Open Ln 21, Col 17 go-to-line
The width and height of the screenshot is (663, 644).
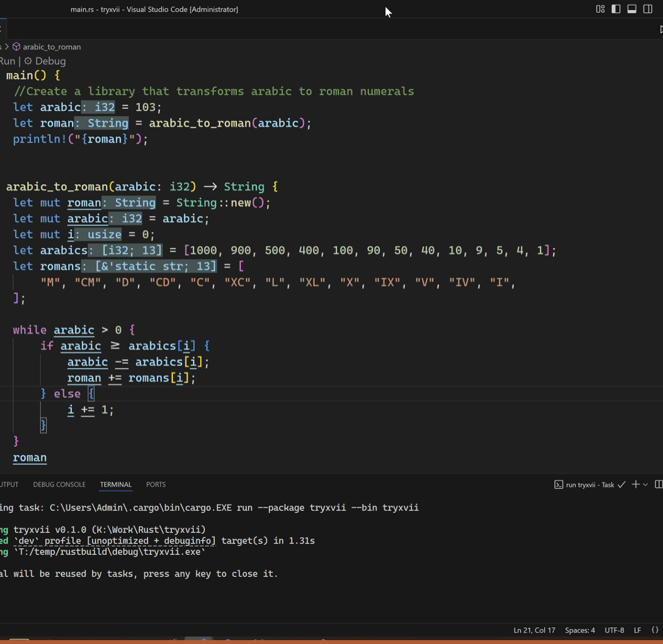534,630
